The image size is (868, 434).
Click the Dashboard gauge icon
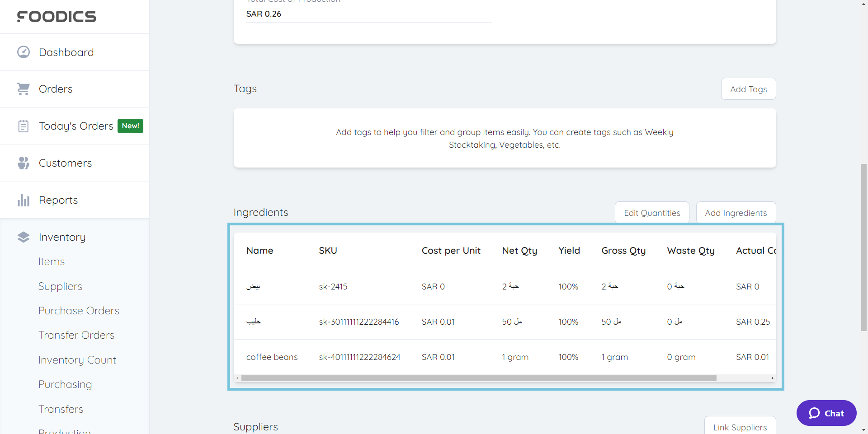pyautogui.click(x=24, y=52)
